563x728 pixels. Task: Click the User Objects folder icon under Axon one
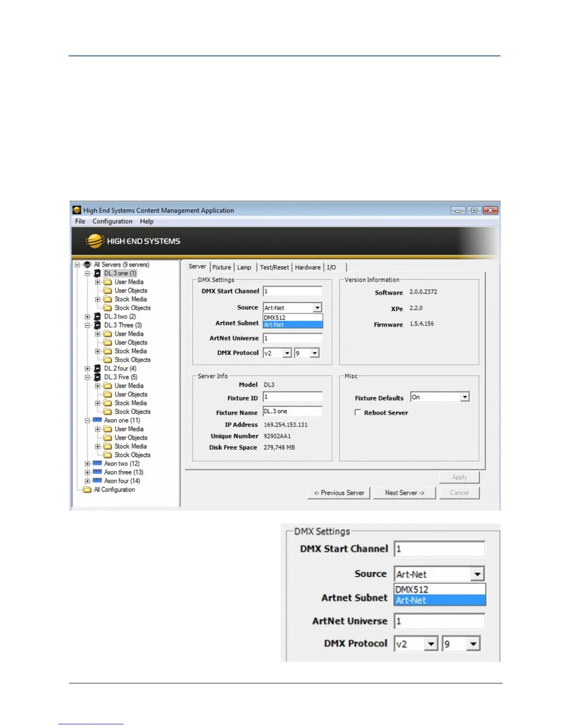click(108, 438)
